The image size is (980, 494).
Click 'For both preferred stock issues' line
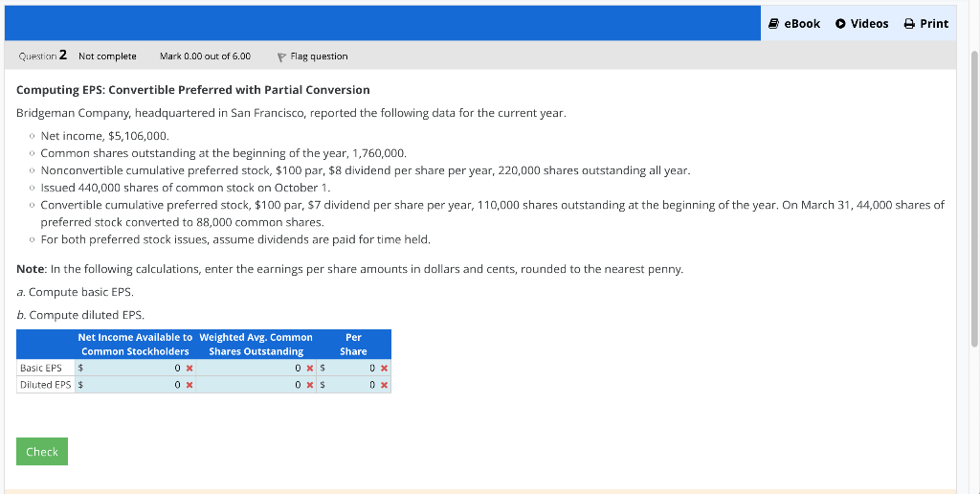[235, 239]
